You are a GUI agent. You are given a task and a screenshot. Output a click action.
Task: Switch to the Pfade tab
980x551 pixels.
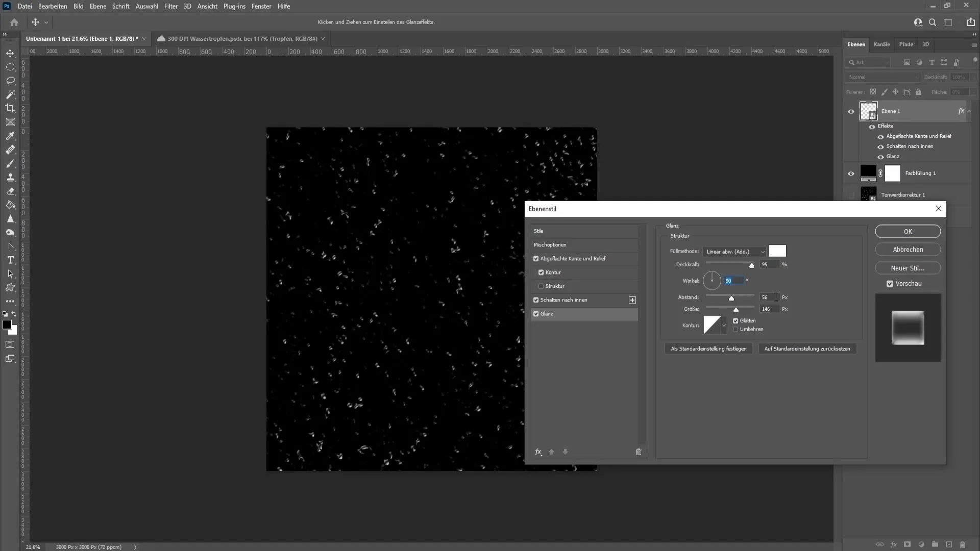point(906,44)
